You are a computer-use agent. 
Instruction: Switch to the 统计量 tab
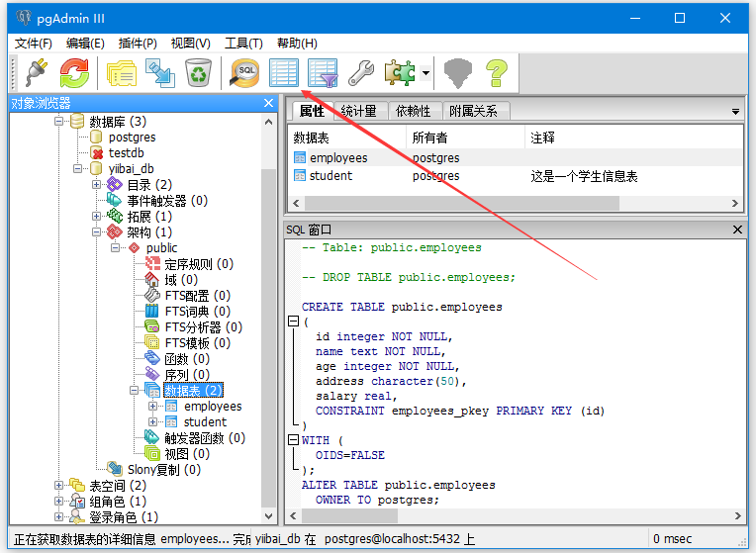(x=358, y=111)
